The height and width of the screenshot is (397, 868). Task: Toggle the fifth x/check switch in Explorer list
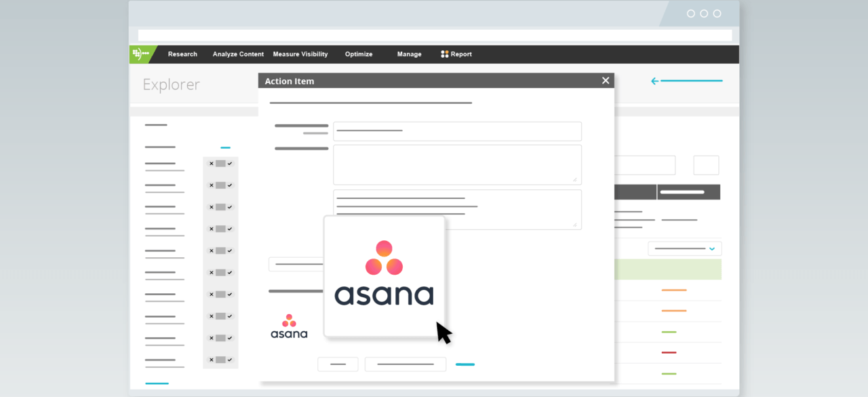click(220, 250)
